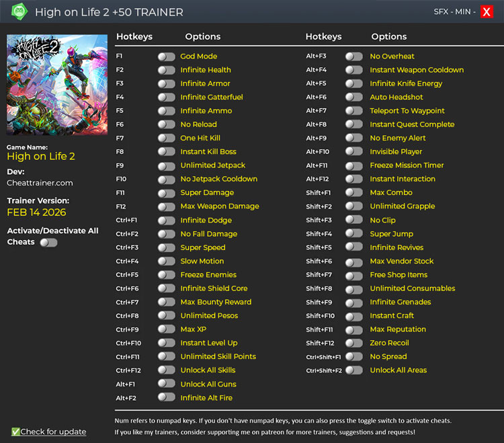Close the trainer with the red X

coord(487,11)
